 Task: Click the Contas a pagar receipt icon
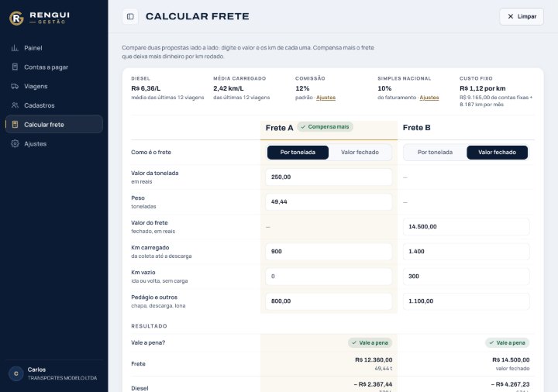pos(15,67)
